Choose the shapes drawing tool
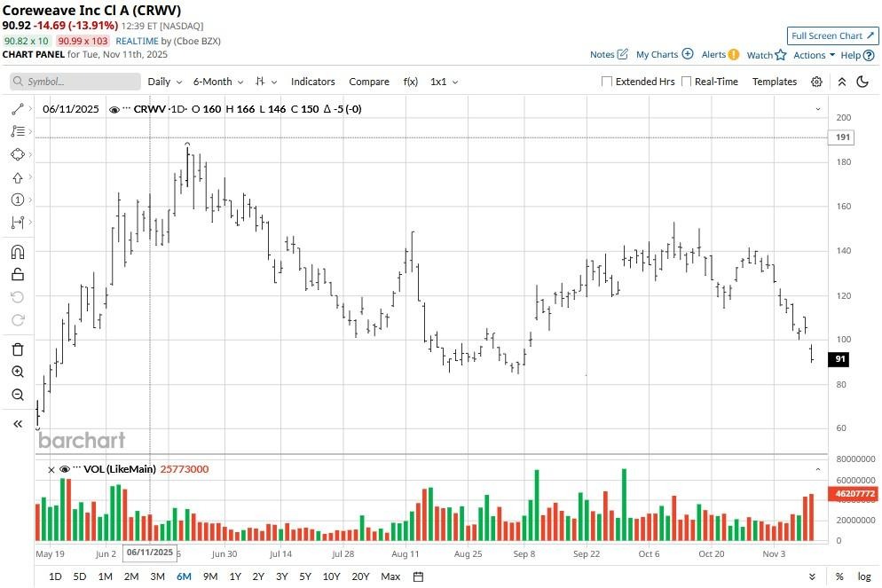This screenshot has height=588, width=882. point(18,154)
